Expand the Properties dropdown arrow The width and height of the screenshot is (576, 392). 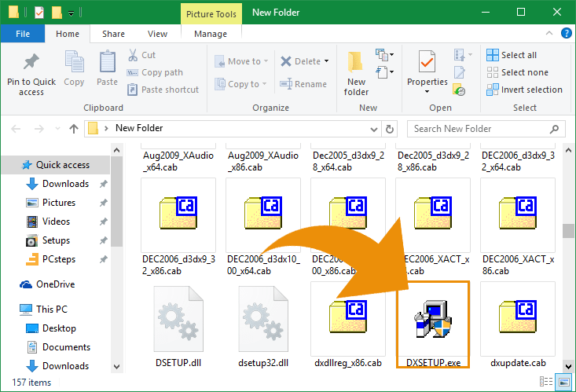click(x=427, y=91)
